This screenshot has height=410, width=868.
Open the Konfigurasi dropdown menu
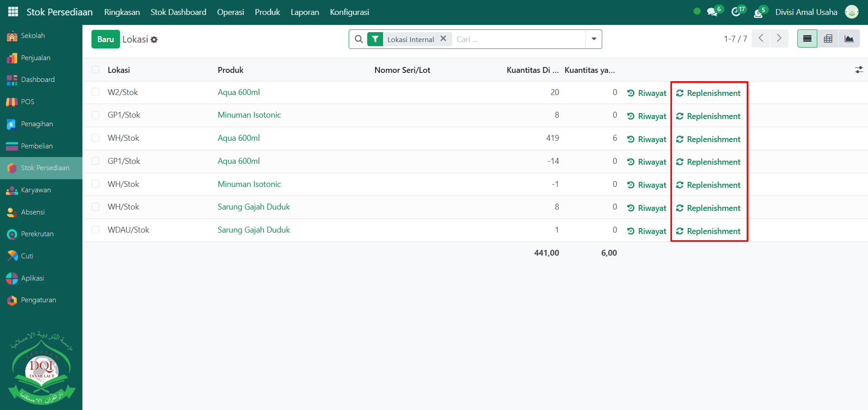pos(349,12)
